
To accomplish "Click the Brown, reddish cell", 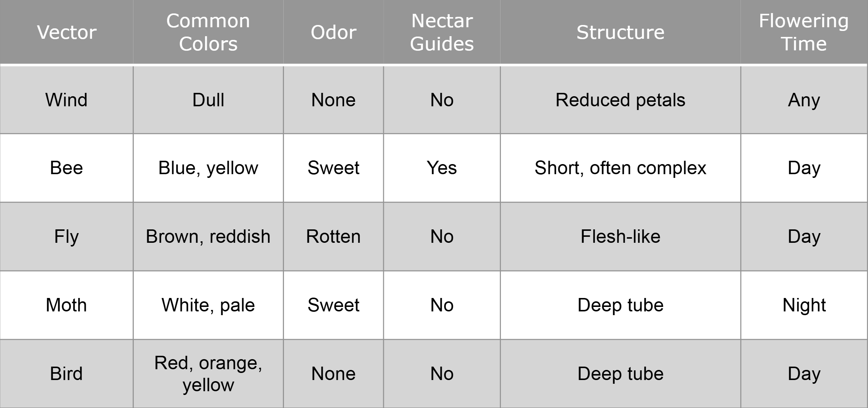I will [208, 236].
